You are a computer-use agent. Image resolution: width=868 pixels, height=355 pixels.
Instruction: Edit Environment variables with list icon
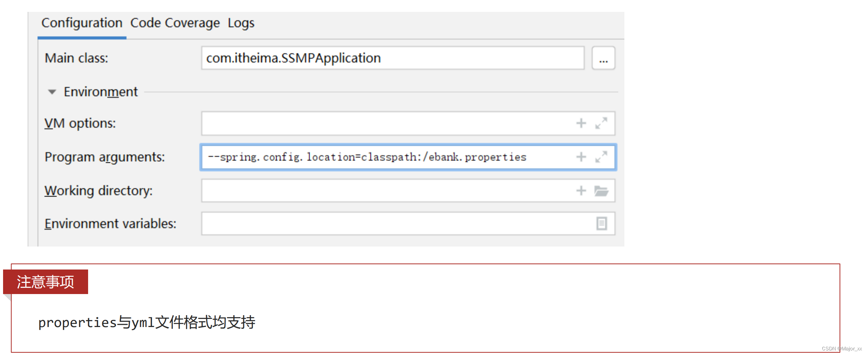601,224
